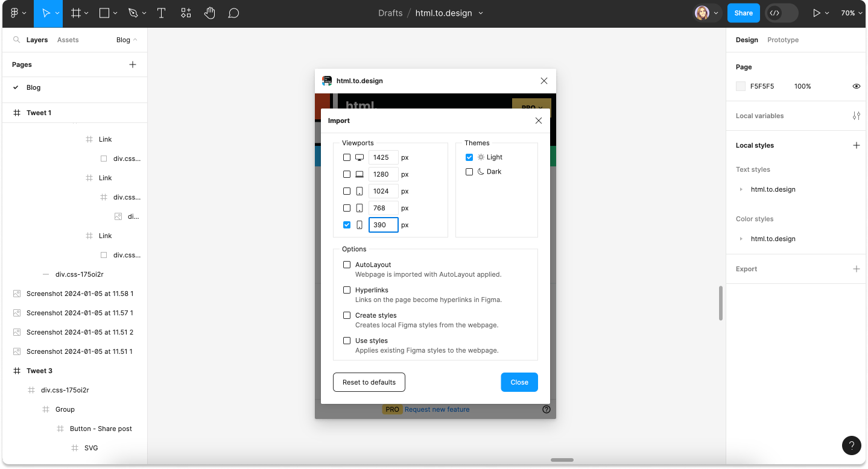The image size is (868, 469).
Task: Uncheck the Light theme checkbox
Action: coord(469,157)
